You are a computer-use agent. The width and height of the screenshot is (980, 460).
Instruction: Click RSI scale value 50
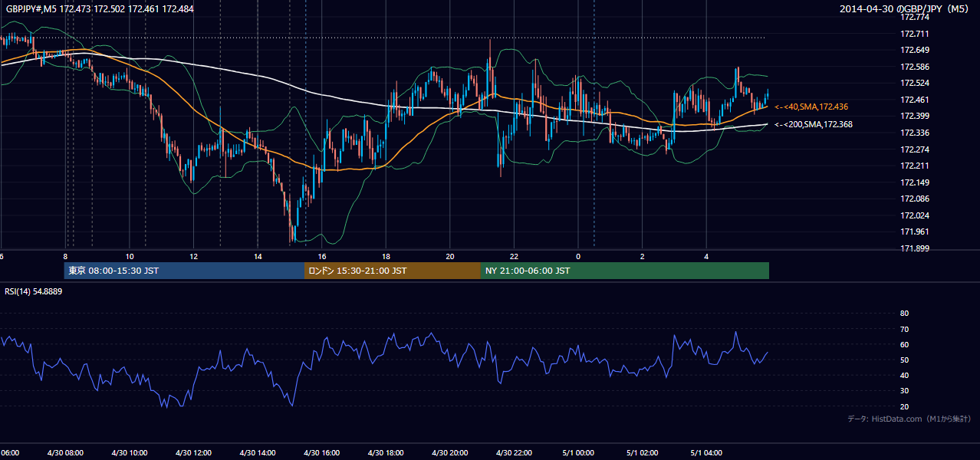coord(904,360)
